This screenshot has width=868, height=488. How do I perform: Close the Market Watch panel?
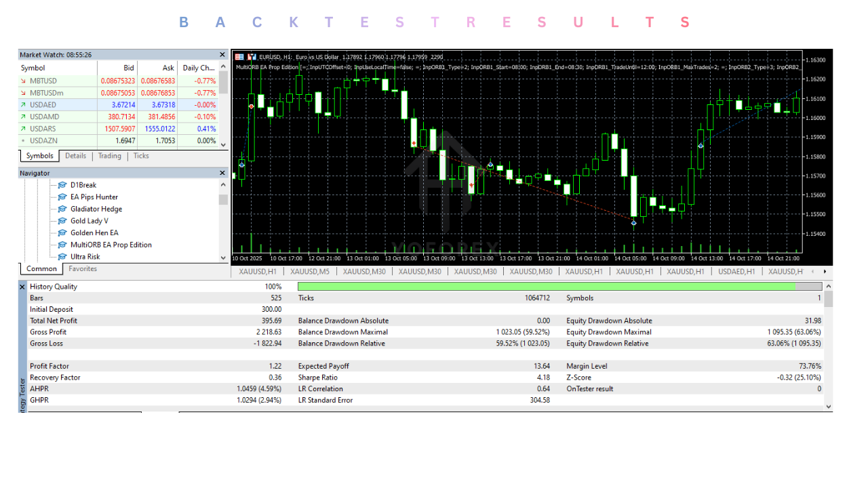click(222, 55)
